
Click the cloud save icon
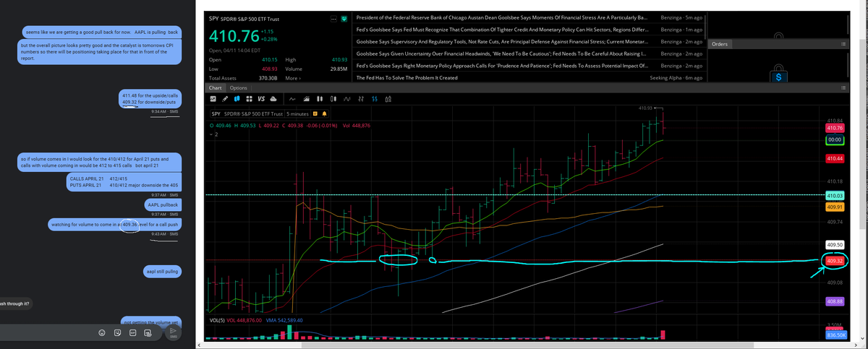point(273,99)
